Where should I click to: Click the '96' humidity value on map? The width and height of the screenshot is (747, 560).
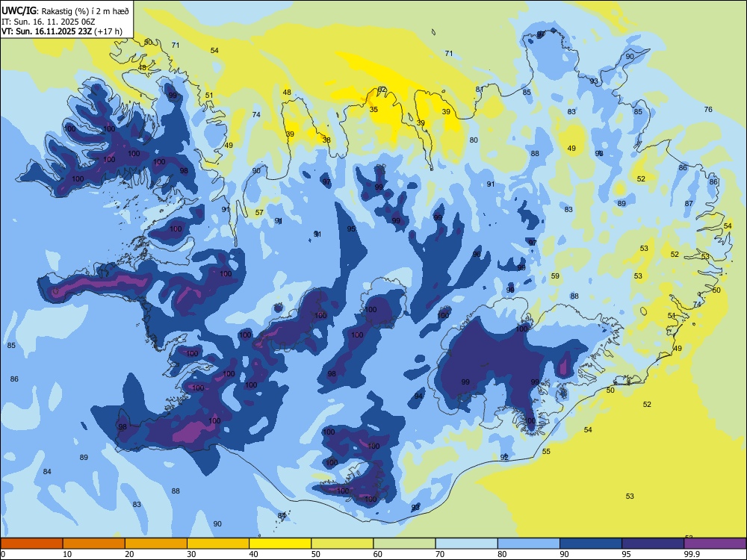[x=477, y=255]
